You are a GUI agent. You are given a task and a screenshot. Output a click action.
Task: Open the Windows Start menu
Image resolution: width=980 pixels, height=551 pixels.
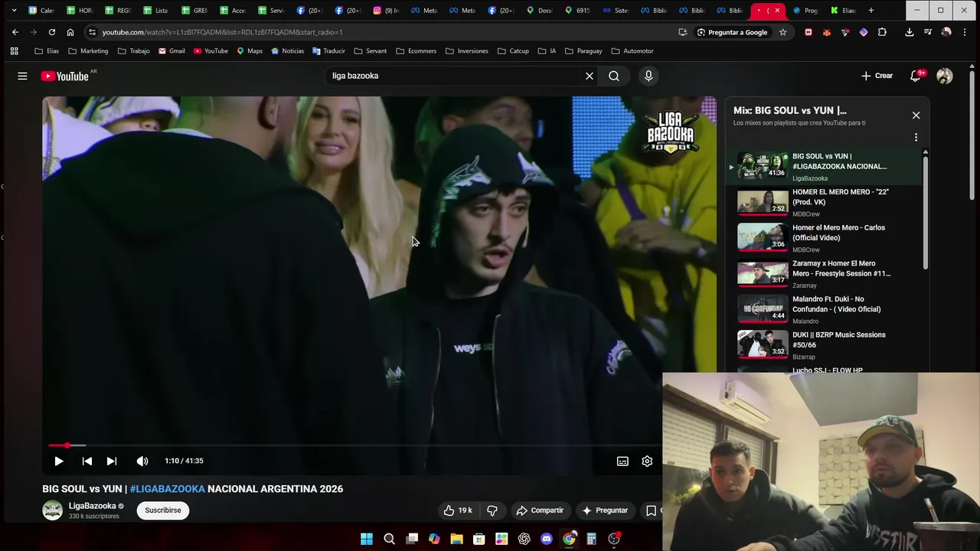(x=367, y=539)
